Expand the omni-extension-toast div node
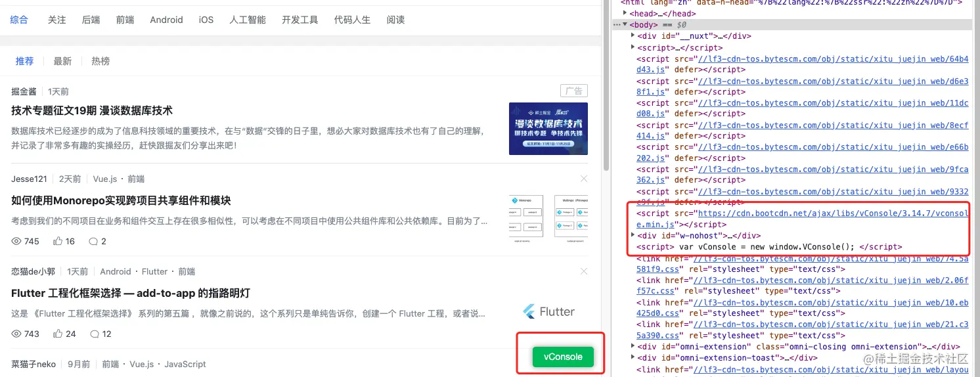The width and height of the screenshot is (980, 377). point(633,357)
